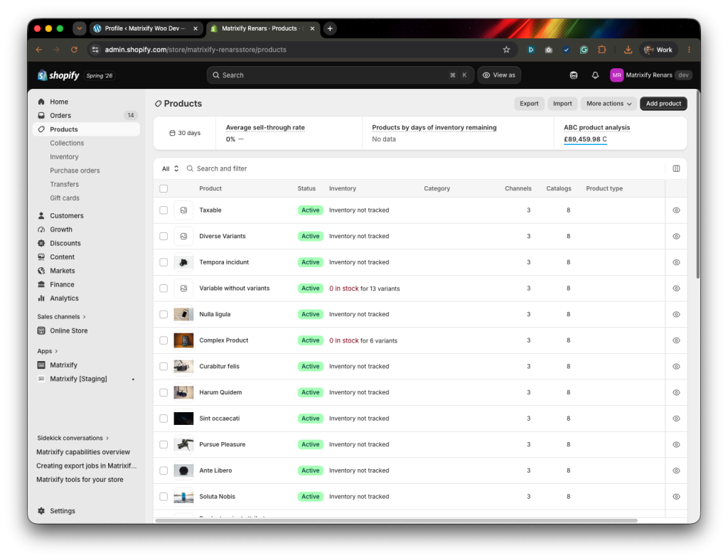Image resolution: width=728 pixels, height=560 pixels.
Task: Click the Home icon in the sidebar
Action: [x=41, y=102]
